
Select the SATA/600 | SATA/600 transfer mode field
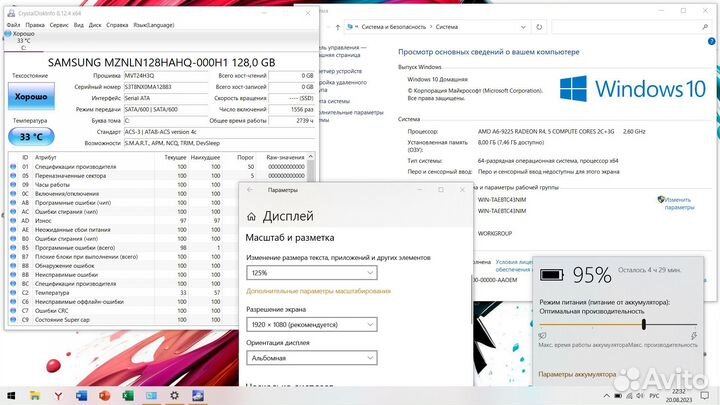click(x=166, y=109)
